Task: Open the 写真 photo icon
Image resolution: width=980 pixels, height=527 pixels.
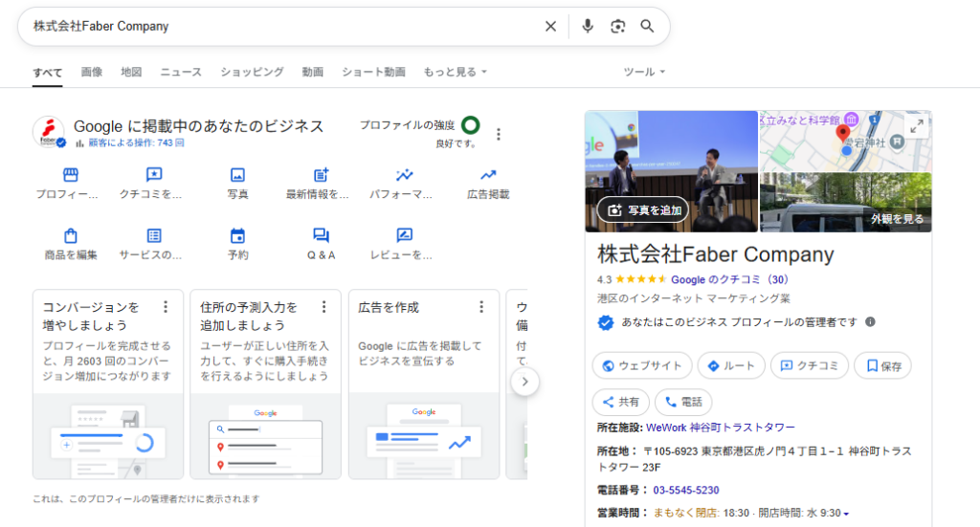Action: point(237,175)
